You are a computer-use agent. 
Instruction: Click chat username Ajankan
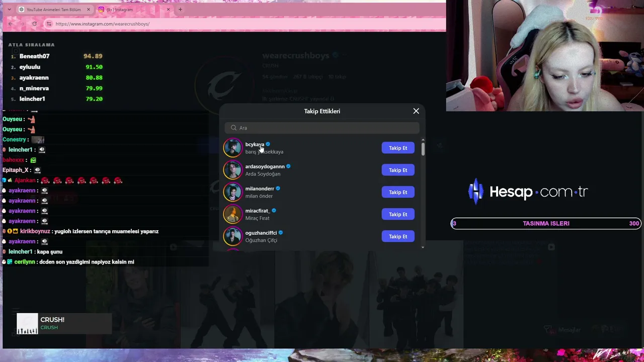coord(25,180)
